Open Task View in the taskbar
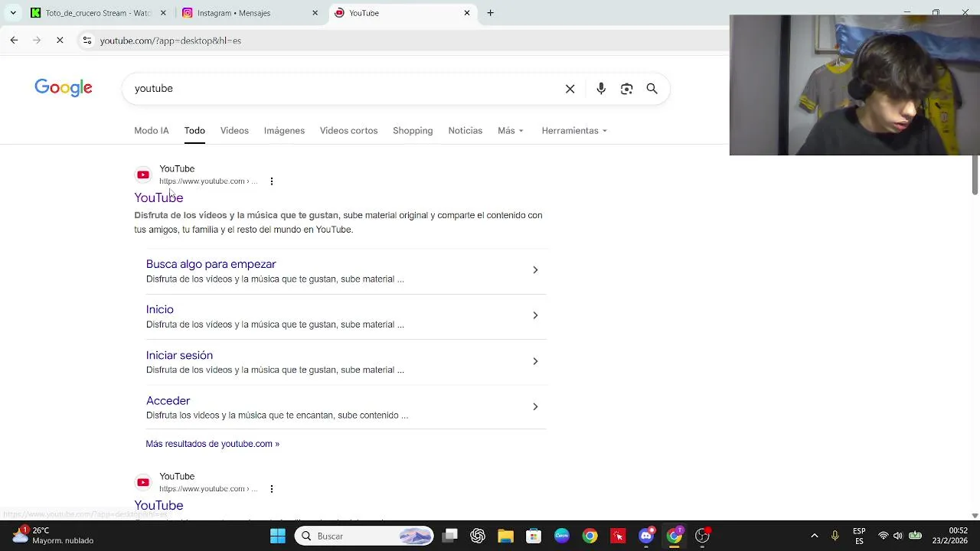Viewport: 980px width, 551px height. tap(449, 536)
